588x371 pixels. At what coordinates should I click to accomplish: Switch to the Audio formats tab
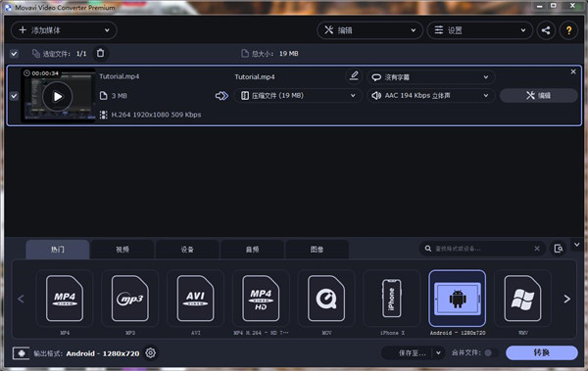(252, 250)
